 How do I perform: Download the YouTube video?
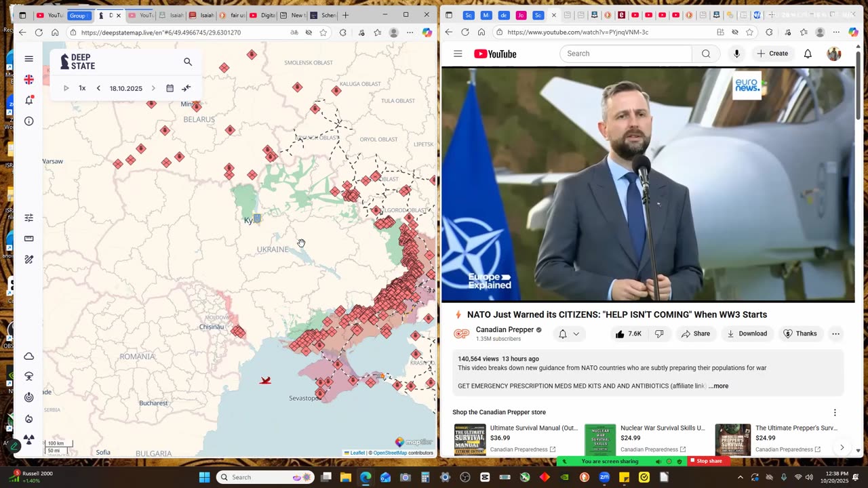[x=747, y=333]
